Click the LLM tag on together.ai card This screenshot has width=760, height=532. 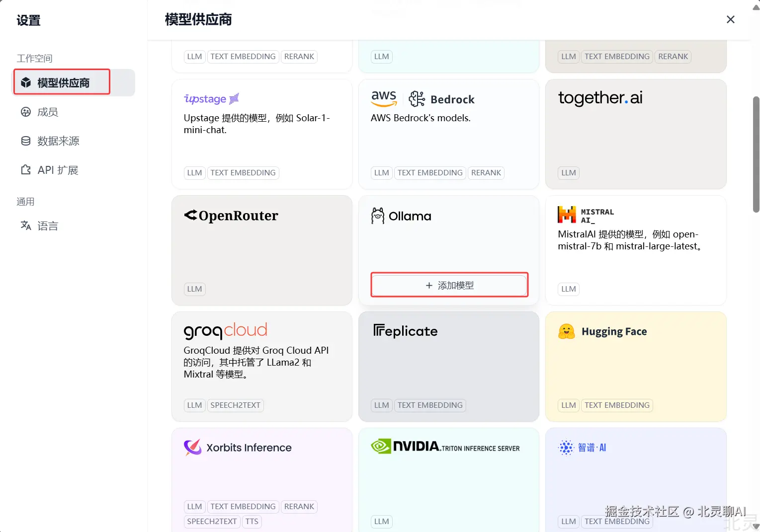[x=569, y=173]
